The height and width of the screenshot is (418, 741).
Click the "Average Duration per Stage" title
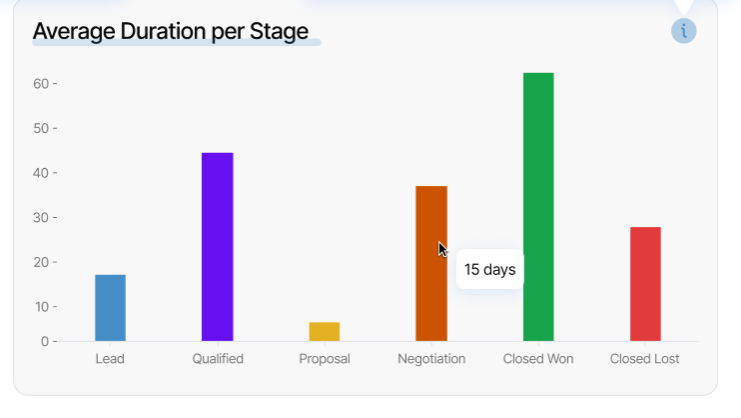(x=170, y=32)
